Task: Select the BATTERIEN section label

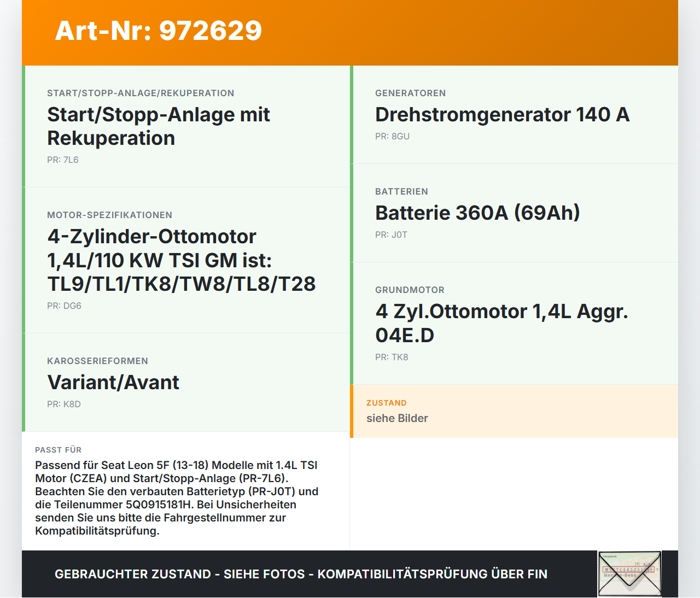Action: [401, 191]
